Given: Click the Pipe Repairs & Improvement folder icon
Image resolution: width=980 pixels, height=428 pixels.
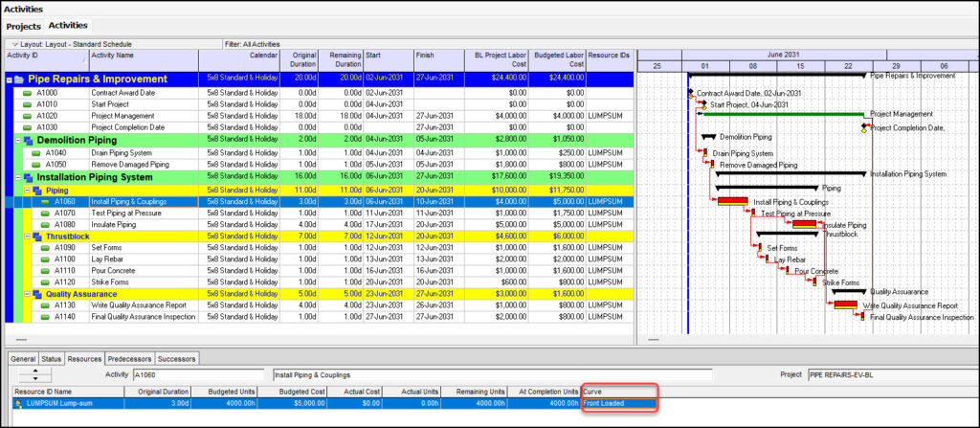Looking at the screenshot, I should coord(19,79).
